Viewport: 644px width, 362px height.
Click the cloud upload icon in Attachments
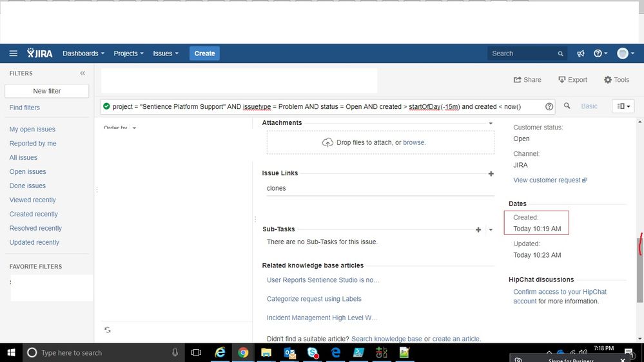click(x=327, y=142)
